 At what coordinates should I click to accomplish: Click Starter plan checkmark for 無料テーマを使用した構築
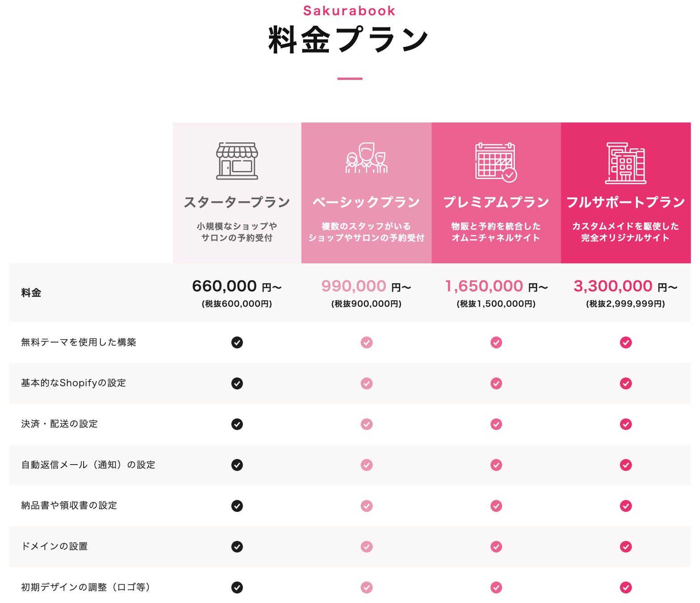[x=237, y=343]
